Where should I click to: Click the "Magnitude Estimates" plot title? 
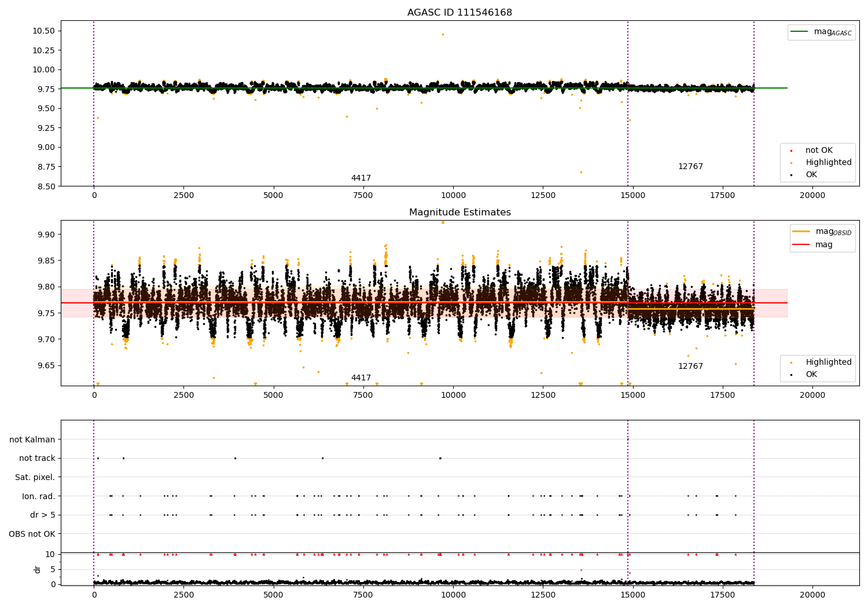click(459, 213)
